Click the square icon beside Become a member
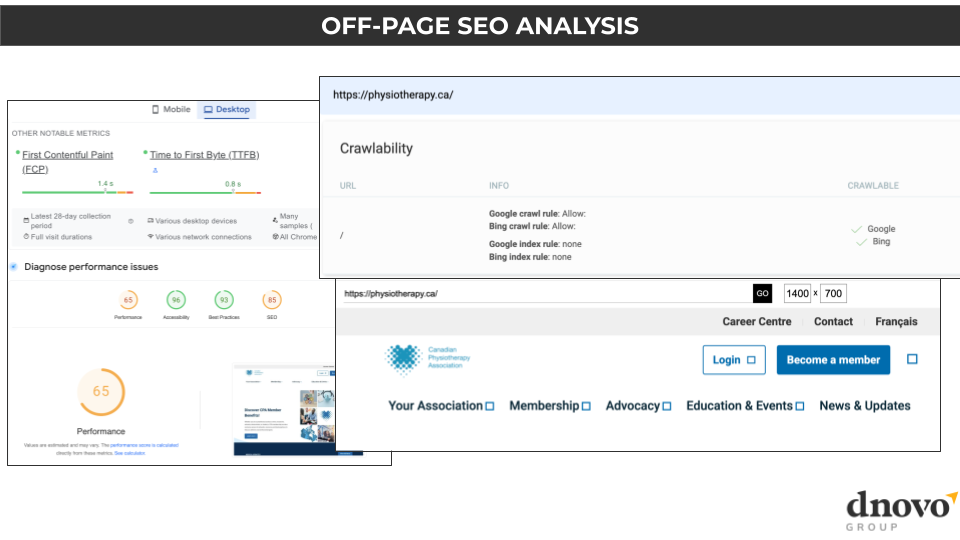The width and height of the screenshot is (960, 540). 912,359
